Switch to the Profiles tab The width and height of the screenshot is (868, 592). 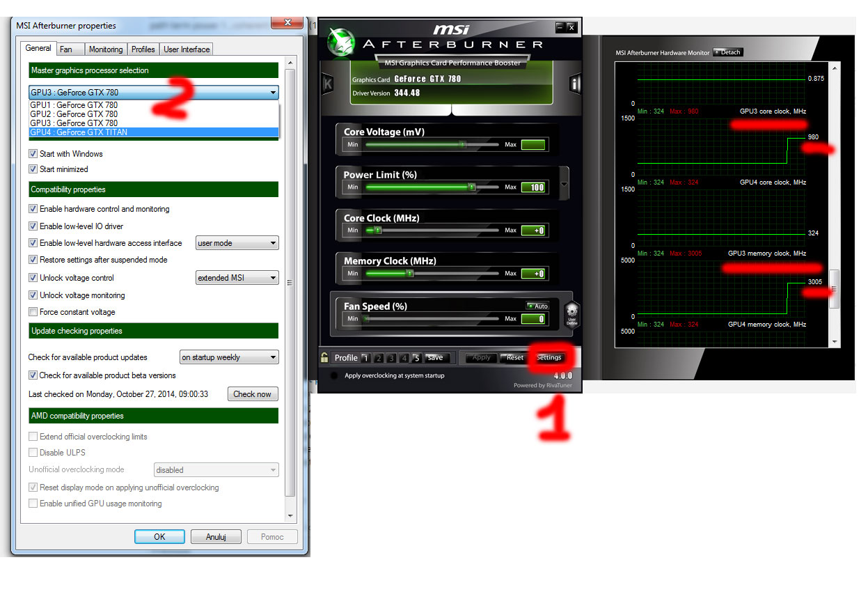point(143,49)
